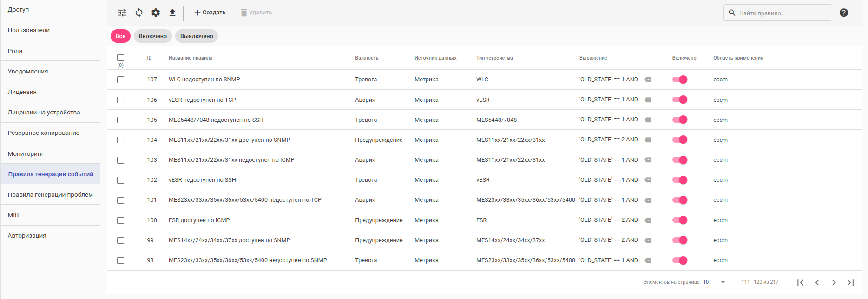Open Правила генерации проблем in sidebar
Screen dimensions: 868x299
pyautogui.click(x=50, y=194)
